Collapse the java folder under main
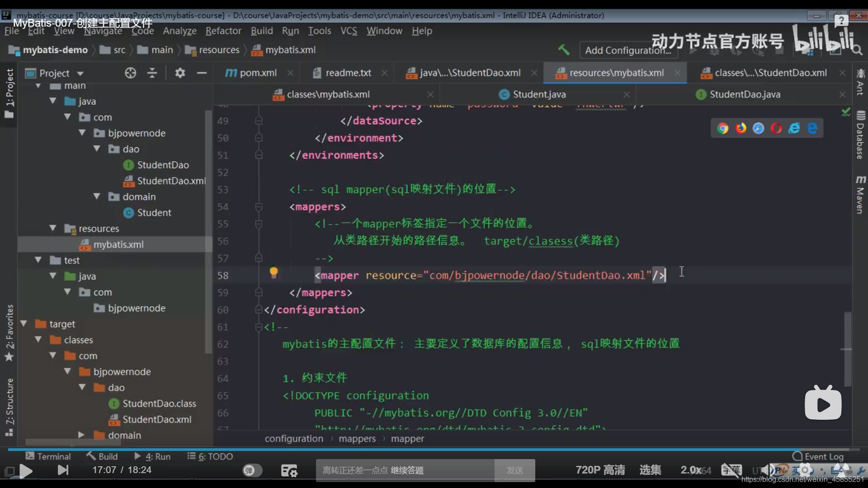This screenshot has width=868, height=488. click(x=53, y=101)
